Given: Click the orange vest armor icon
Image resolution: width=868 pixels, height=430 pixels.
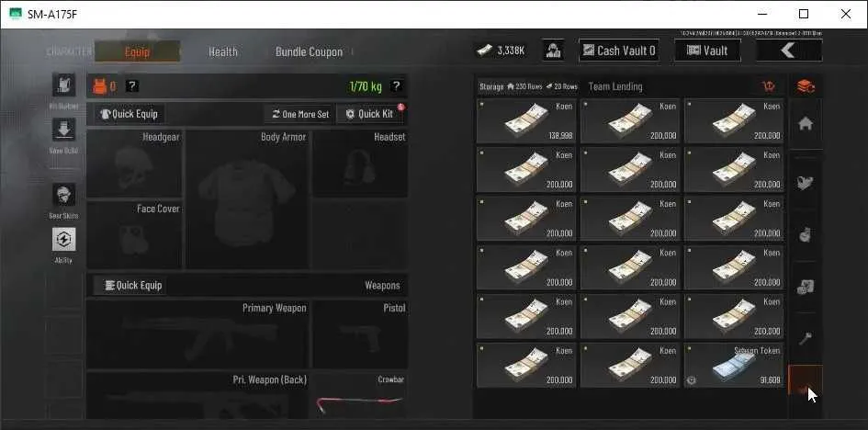Looking at the screenshot, I should [x=99, y=86].
